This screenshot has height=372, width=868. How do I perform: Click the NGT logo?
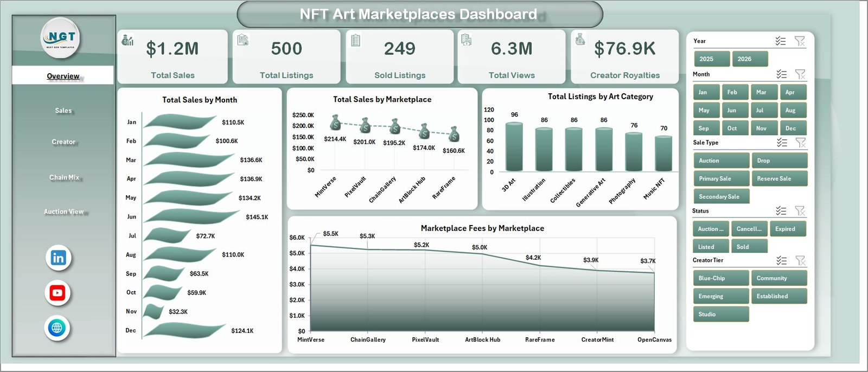61,38
